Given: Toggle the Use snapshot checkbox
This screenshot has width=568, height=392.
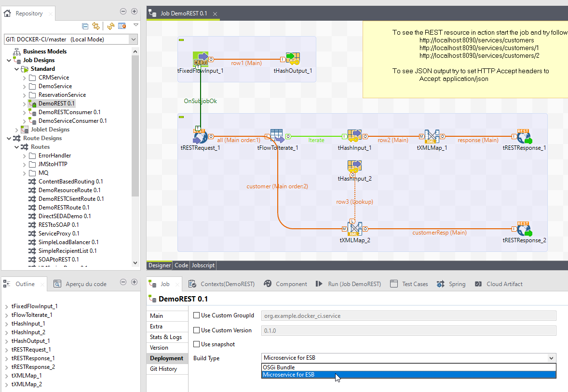Looking at the screenshot, I should coord(196,344).
